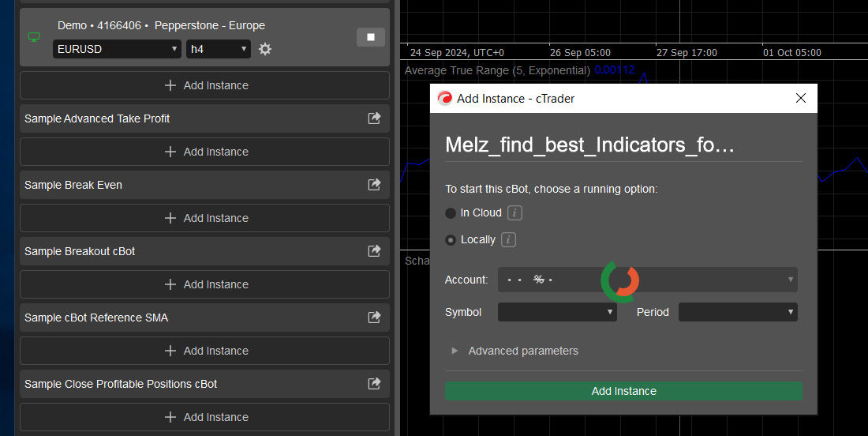Add Instance below the EURUSD instance

pyautogui.click(x=205, y=85)
